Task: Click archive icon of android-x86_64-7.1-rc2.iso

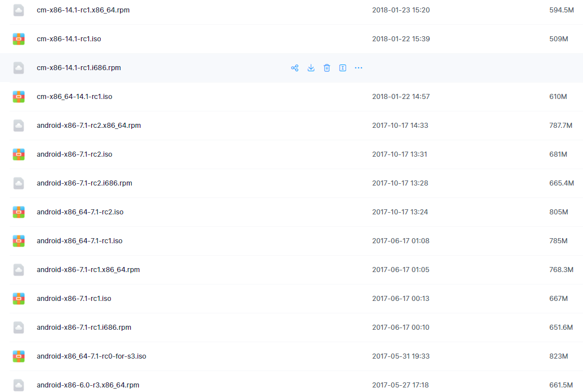Action: pyautogui.click(x=19, y=212)
